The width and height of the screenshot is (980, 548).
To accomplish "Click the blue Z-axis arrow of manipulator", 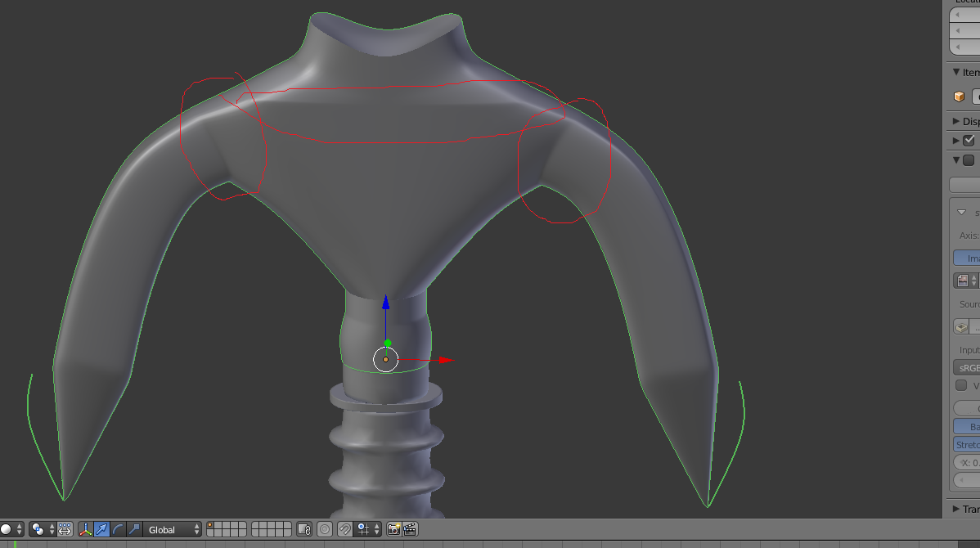I will tap(385, 303).
